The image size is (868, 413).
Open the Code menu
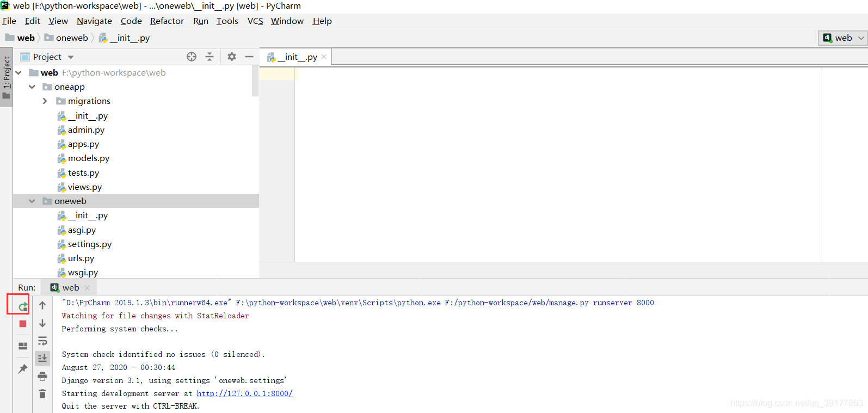pyautogui.click(x=131, y=21)
